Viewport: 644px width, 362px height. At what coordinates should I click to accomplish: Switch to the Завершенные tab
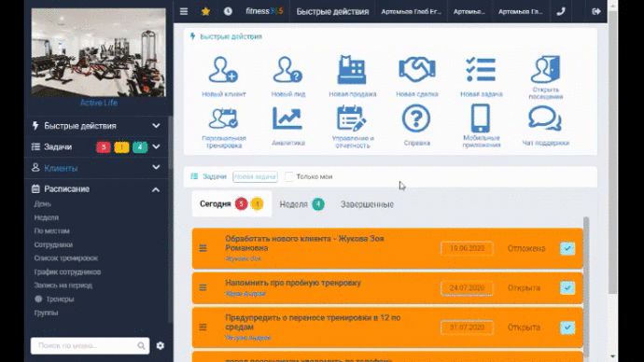click(367, 204)
